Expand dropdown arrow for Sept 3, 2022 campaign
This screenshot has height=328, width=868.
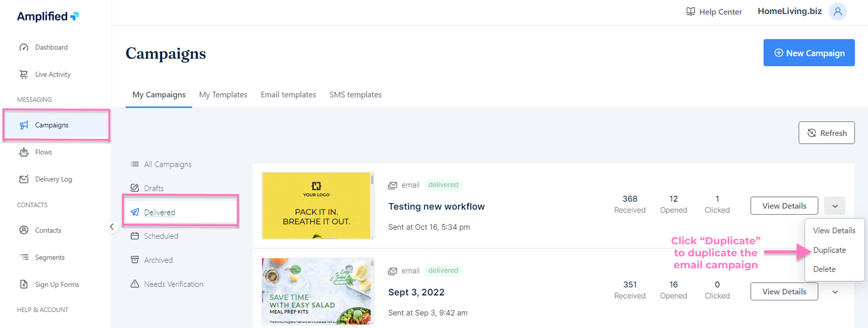[834, 292]
